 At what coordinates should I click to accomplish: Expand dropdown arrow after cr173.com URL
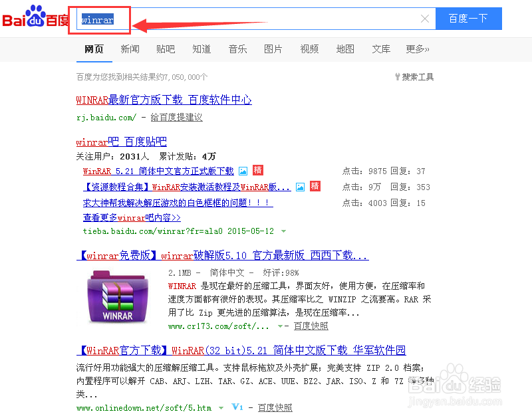pyautogui.click(x=280, y=326)
